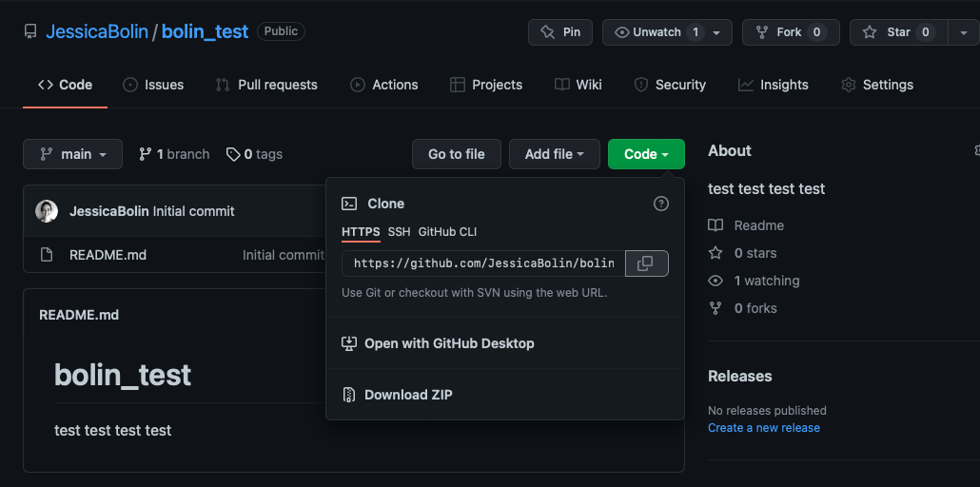The width and height of the screenshot is (980, 487).
Task: Click Download ZIP
Action: point(408,395)
